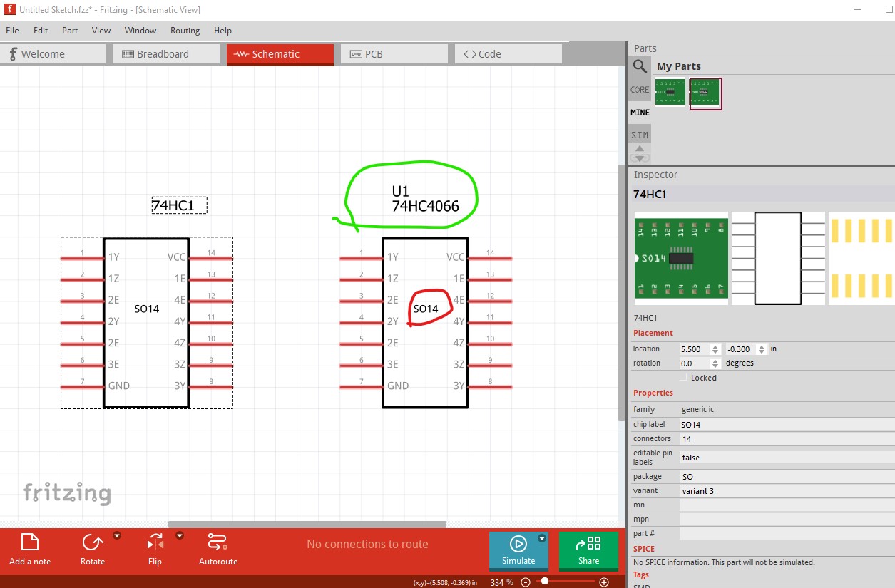Select the selected 74HC1 chip body
The width and height of the screenshot is (895, 588).
[x=146, y=323]
